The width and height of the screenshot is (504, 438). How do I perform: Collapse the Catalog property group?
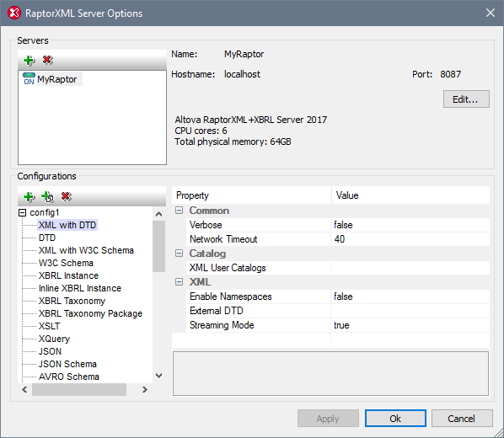click(x=179, y=254)
